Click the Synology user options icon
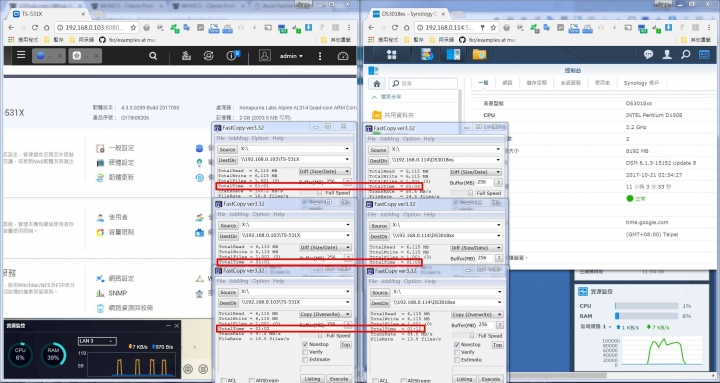 click(x=667, y=55)
